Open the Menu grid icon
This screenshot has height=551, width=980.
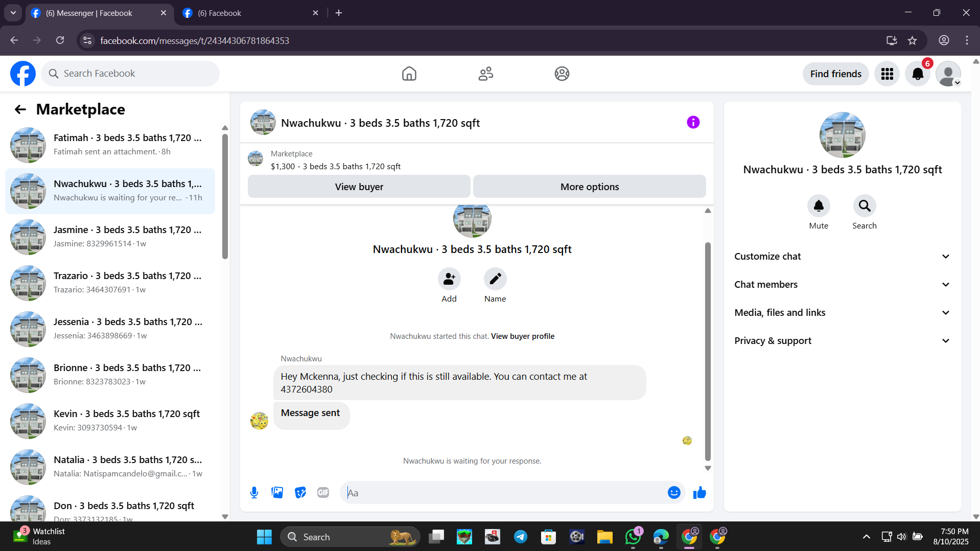coord(887,74)
